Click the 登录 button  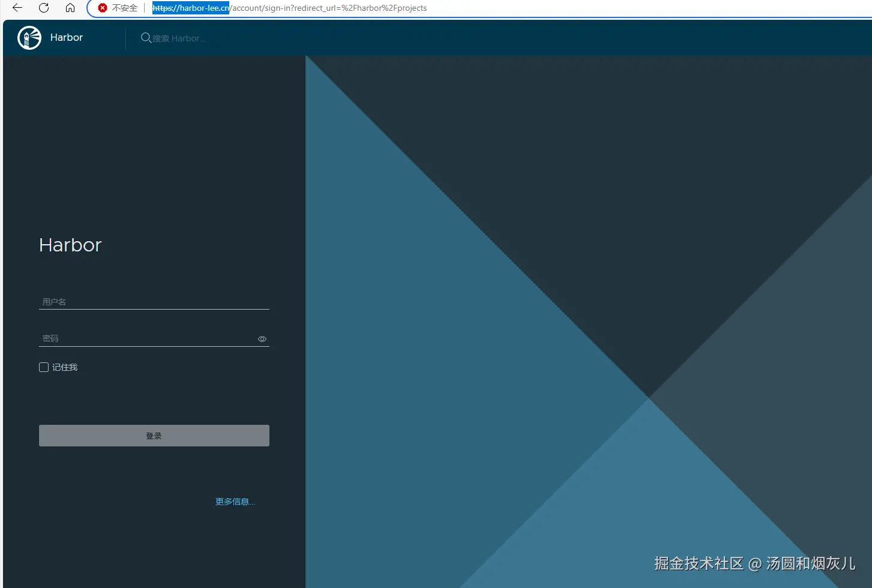click(154, 436)
